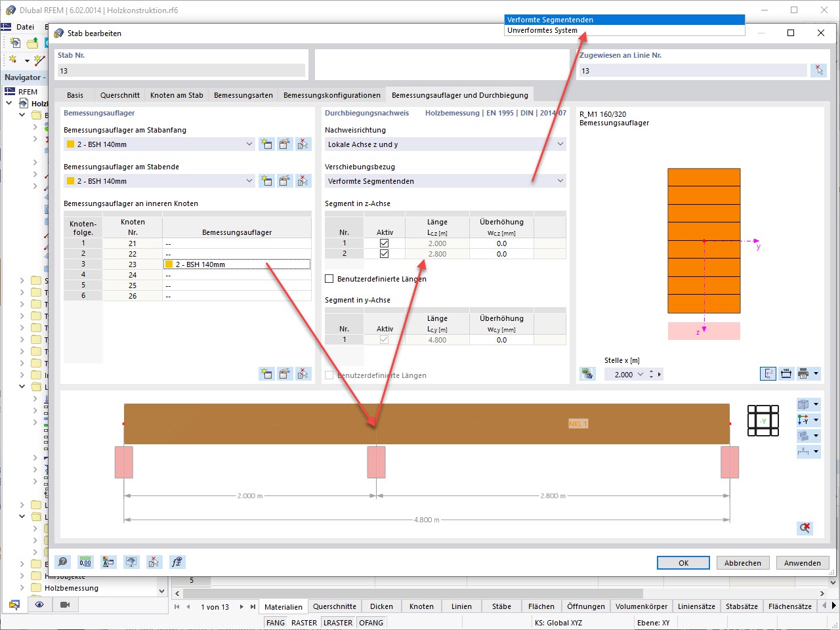
Task: Open the fx formula view icon
Action: tap(177, 562)
